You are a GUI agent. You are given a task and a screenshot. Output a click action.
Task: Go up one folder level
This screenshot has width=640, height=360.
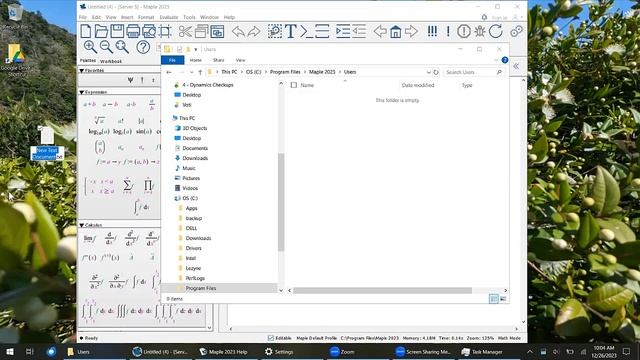point(200,72)
